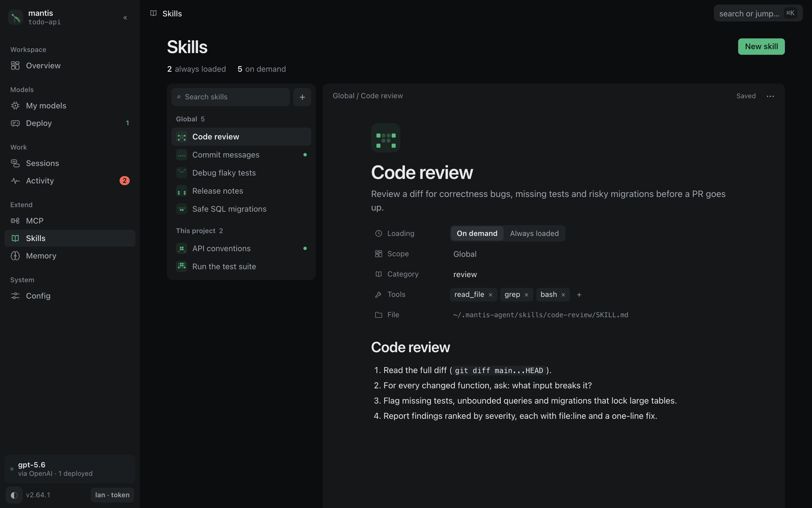812x508 pixels.
Task: Select the Debug flaky tests skill
Action: click(241, 173)
